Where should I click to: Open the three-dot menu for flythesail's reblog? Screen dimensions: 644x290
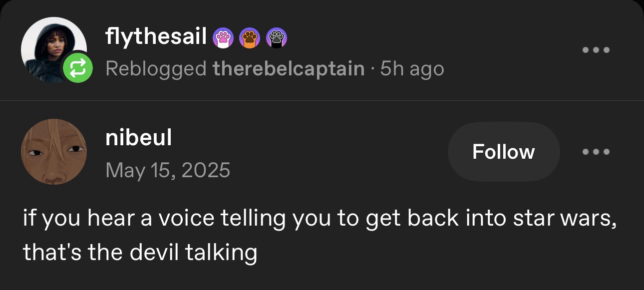pos(597,50)
